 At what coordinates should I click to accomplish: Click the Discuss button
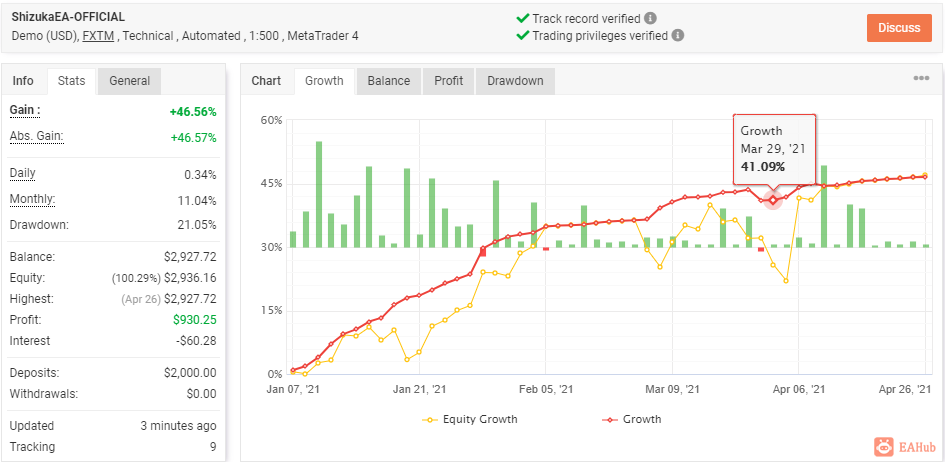pos(899,28)
